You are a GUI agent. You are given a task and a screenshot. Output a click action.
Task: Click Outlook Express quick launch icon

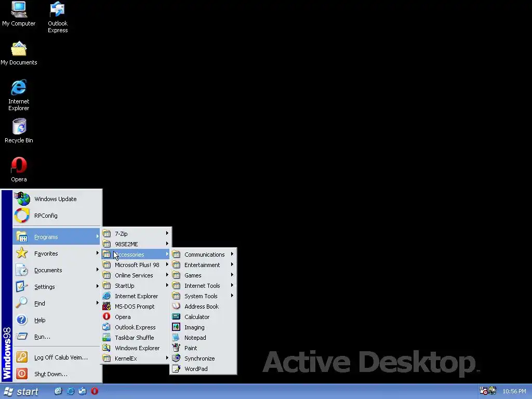click(x=83, y=391)
